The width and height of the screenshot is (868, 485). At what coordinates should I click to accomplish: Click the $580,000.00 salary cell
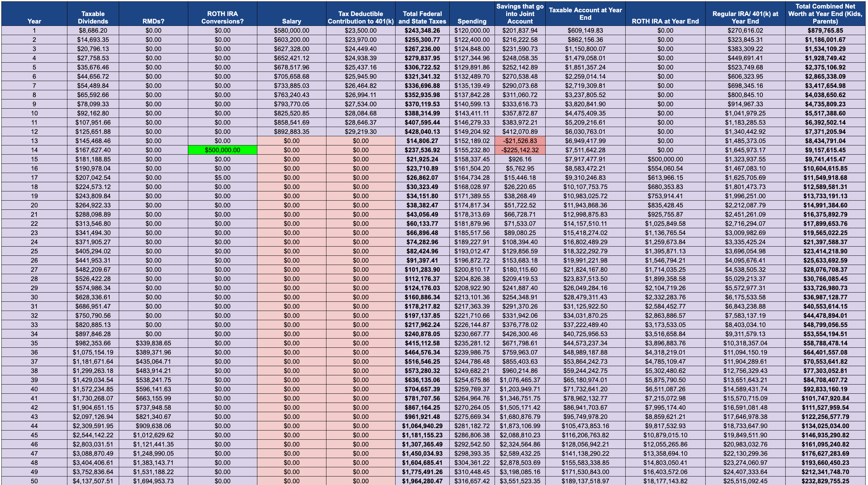[x=291, y=30]
